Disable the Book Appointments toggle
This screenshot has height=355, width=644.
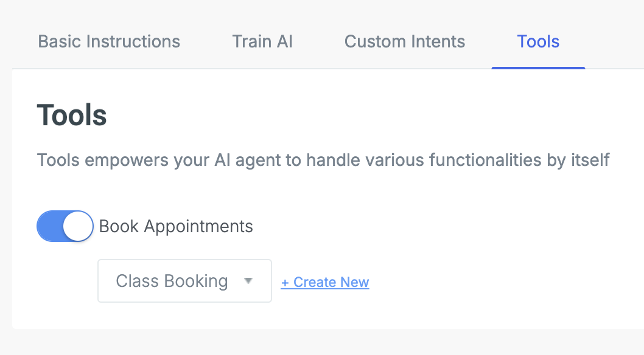coord(65,227)
